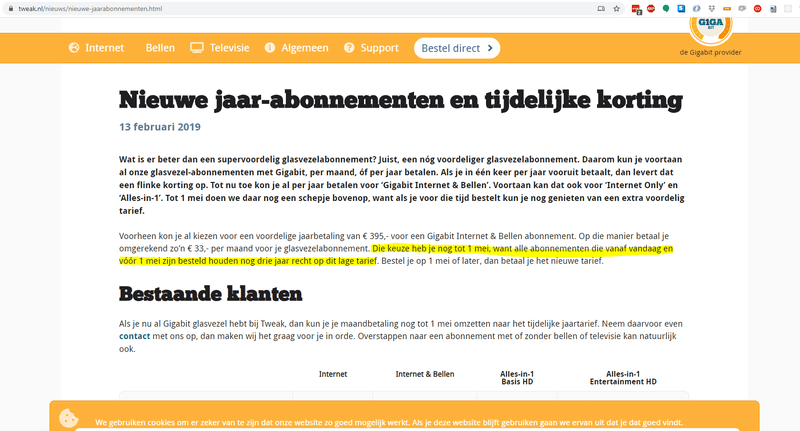Follow the contact link in the text
This screenshot has height=431, width=800.
135,336
